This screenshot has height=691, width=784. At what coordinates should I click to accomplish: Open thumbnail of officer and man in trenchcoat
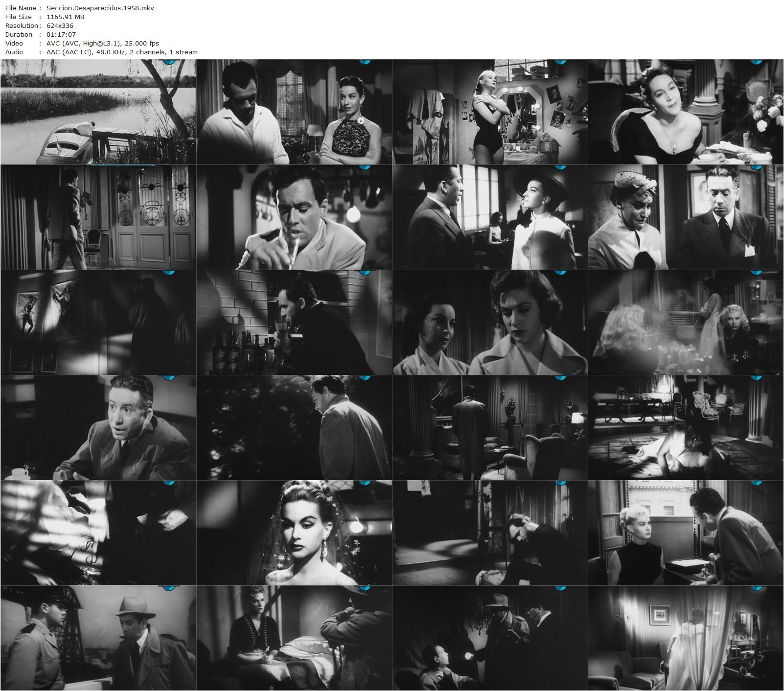(98, 638)
